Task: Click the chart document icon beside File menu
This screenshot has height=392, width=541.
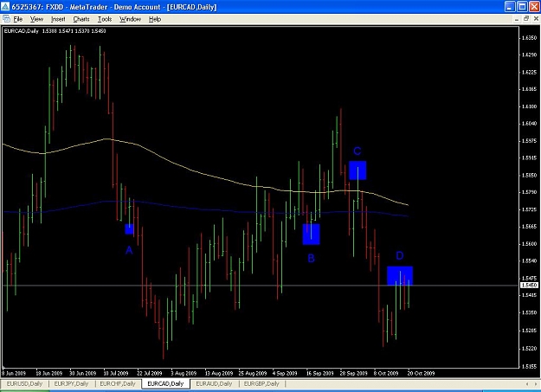Action: (x=6, y=19)
